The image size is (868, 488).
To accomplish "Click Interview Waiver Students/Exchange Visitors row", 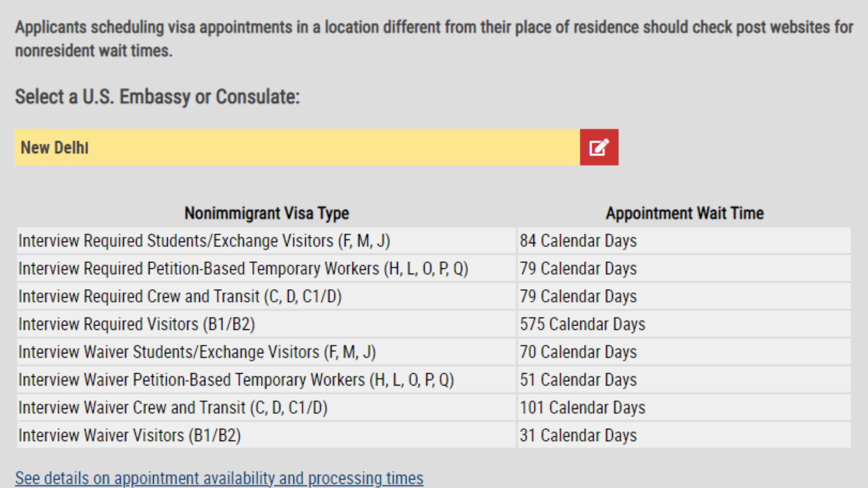I will coord(434,352).
